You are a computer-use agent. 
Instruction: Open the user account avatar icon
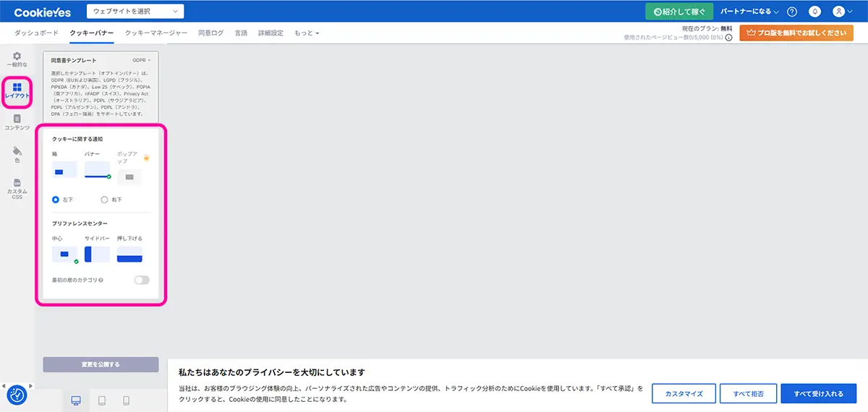point(838,12)
